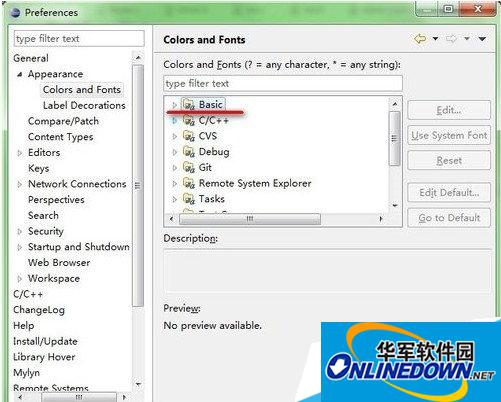Expand the Basic category
Screen dimensions: 501x402
[174, 105]
